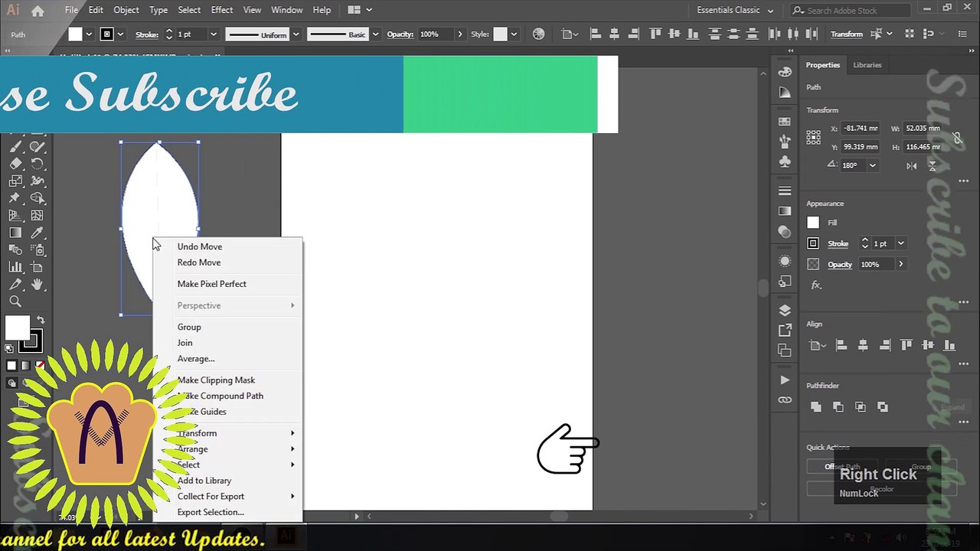Click the X position field in Transform
The image size is (980, 551).
(861, 129)
